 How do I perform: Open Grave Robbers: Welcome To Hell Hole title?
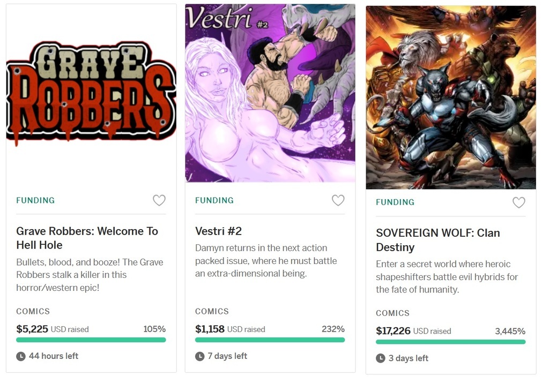coord(87,238)
